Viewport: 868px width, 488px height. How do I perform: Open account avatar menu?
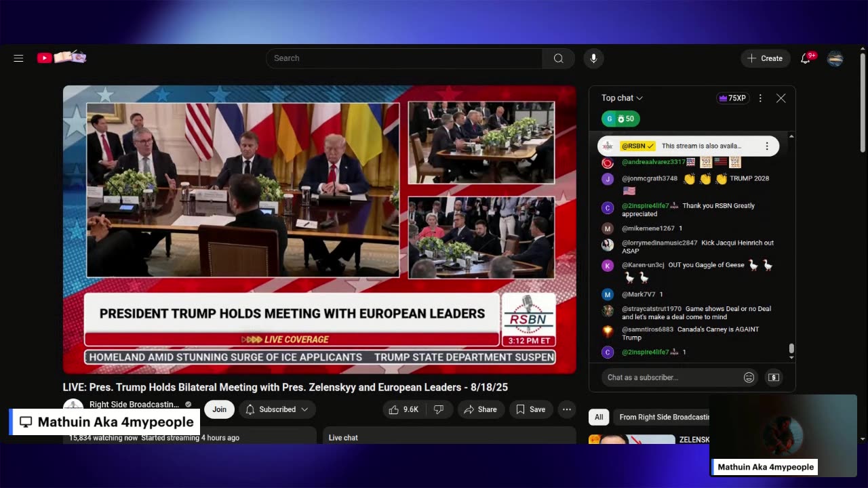(835, 58)
